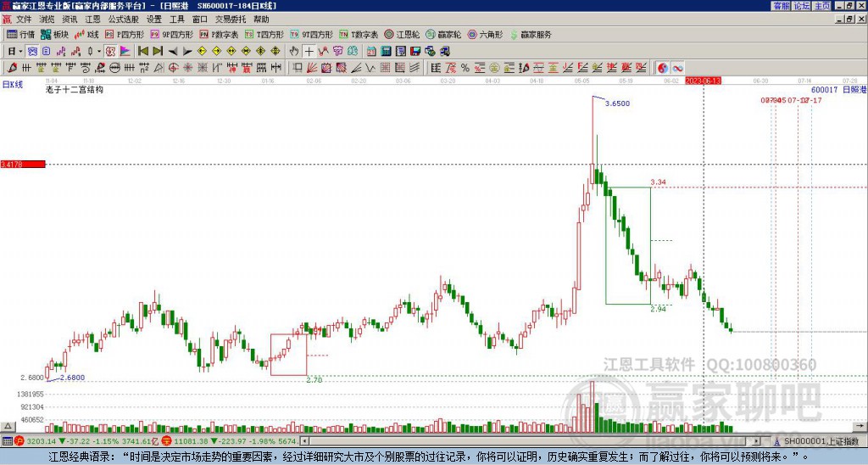Viewport: 868px width, 465px height.
Task: Click the percent sign tool icon
Action: (x=465, y=68)
